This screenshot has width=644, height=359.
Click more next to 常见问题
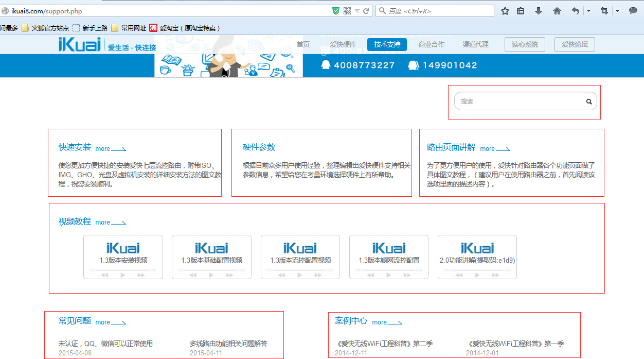[x=111, y=322]
